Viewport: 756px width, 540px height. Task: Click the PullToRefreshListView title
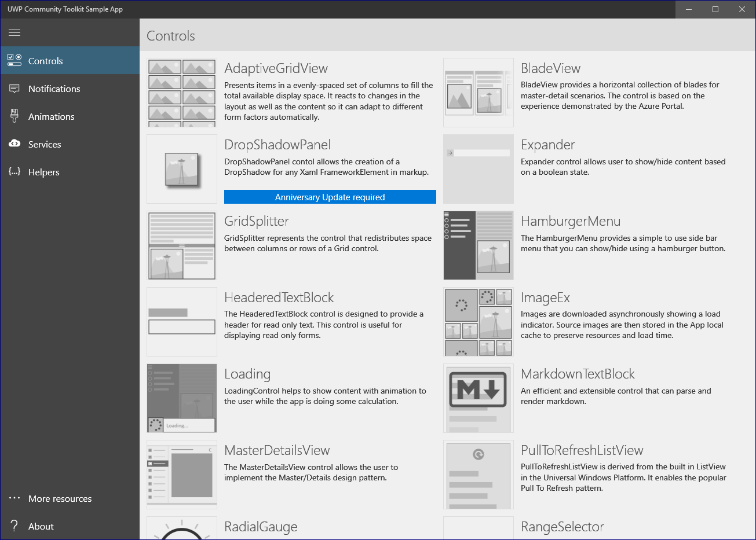point(582,450)
